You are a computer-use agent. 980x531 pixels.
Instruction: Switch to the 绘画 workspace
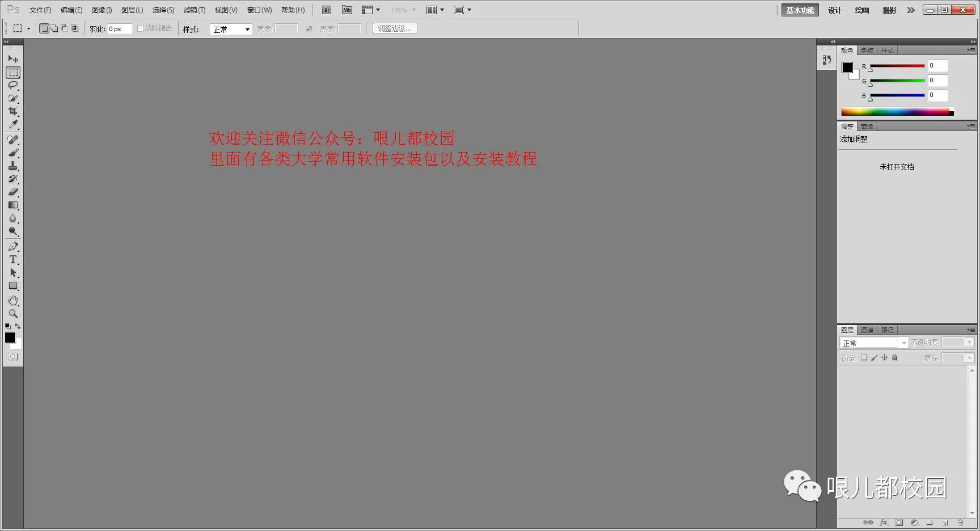pos(862,10)
